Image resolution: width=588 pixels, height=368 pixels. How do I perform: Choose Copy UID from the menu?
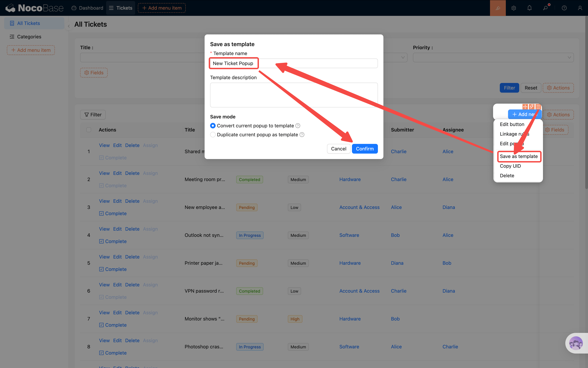(510, 166)
